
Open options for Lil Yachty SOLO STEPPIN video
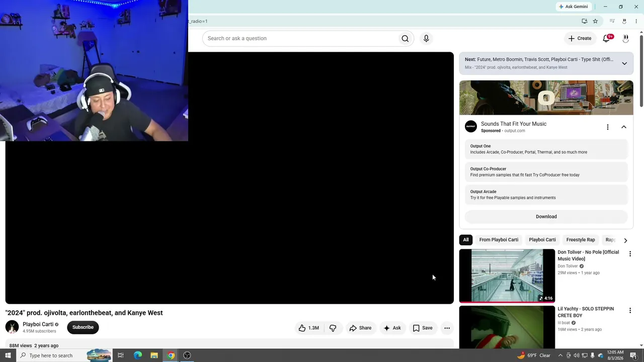630,311
